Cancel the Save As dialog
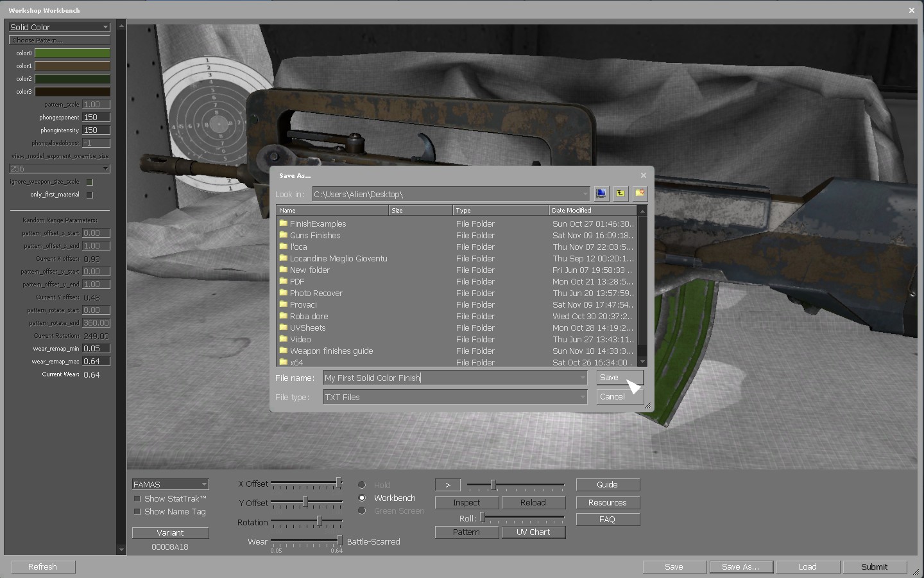 click(x=620, y=397)
